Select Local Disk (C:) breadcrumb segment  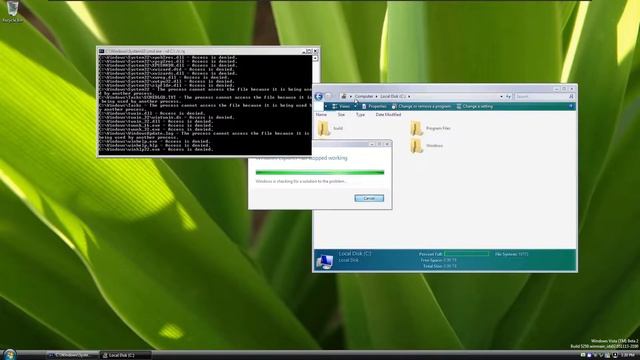[393, 97]
